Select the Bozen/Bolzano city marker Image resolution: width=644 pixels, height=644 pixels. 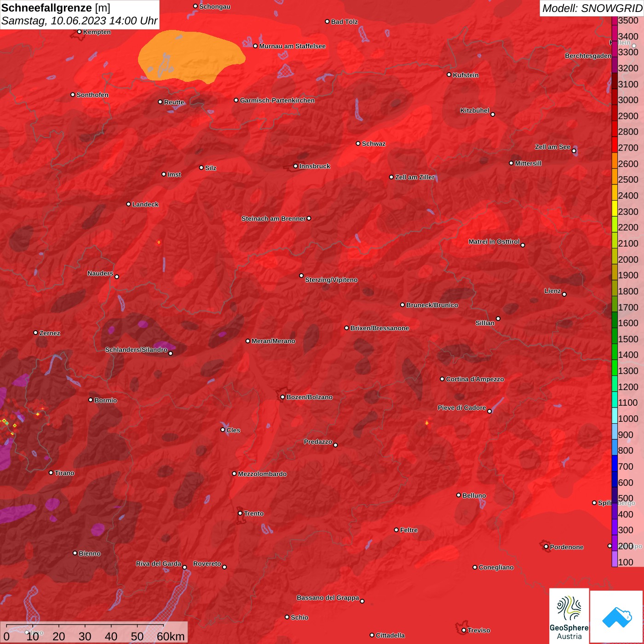[282, 397]
